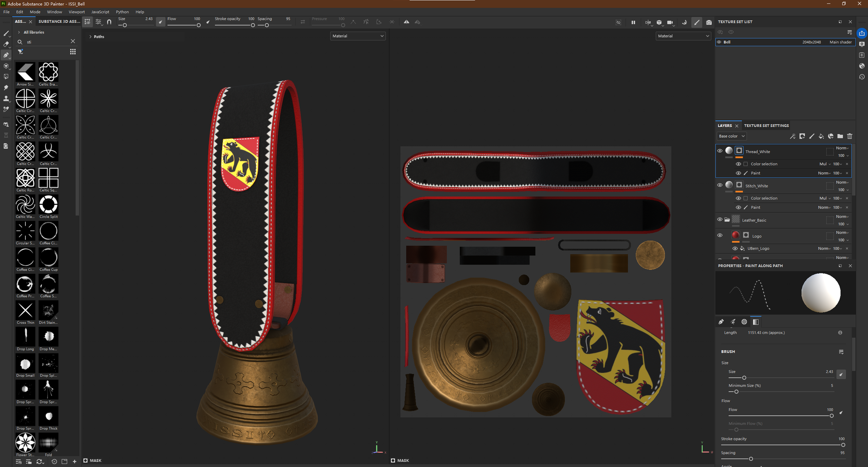
Task: Hide the UBern_Logo fill effect
Action: pos(735,248)
